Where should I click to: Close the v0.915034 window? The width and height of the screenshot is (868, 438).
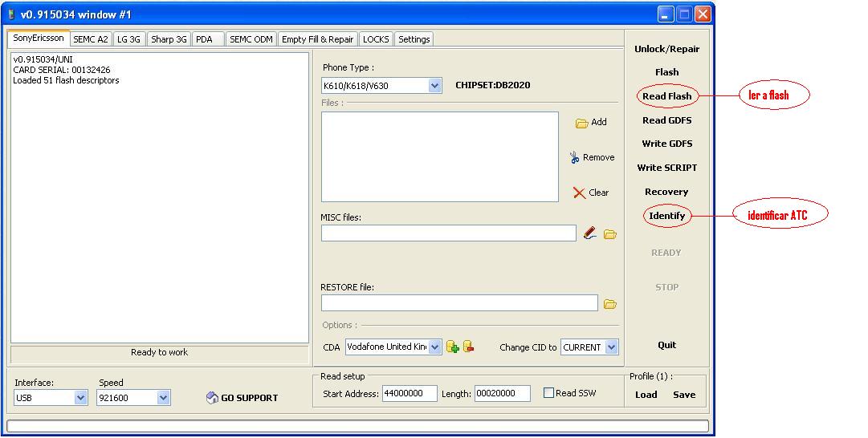tap(703, 14)
